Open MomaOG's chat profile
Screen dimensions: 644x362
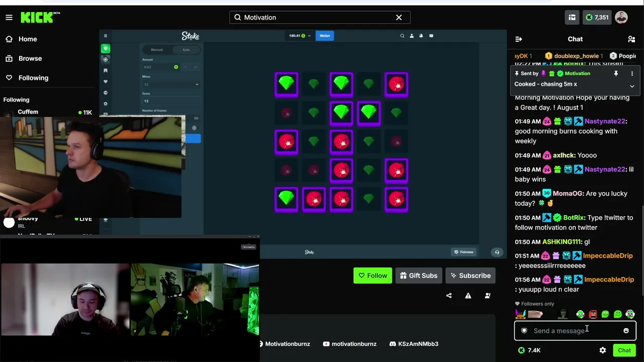[x=568, y=194]
